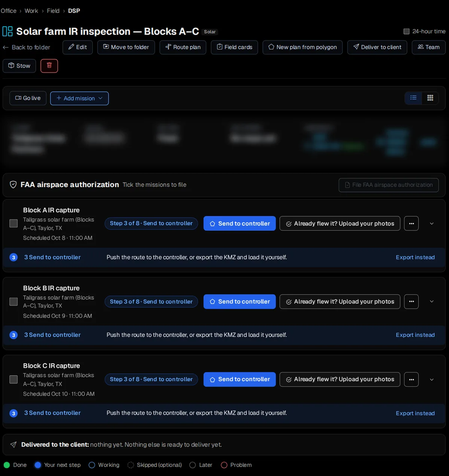Click "3 Send to controller" under Block B
Screen dimensions: 449x476
[x=52, y=335]
